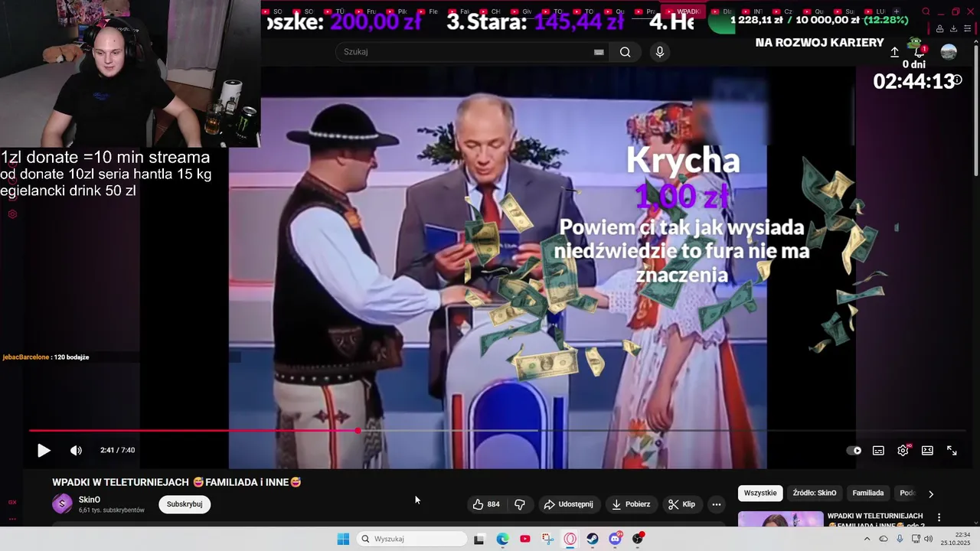Dislike the video
The width and height of the screenshot is (980, 551).
[520, 504]
